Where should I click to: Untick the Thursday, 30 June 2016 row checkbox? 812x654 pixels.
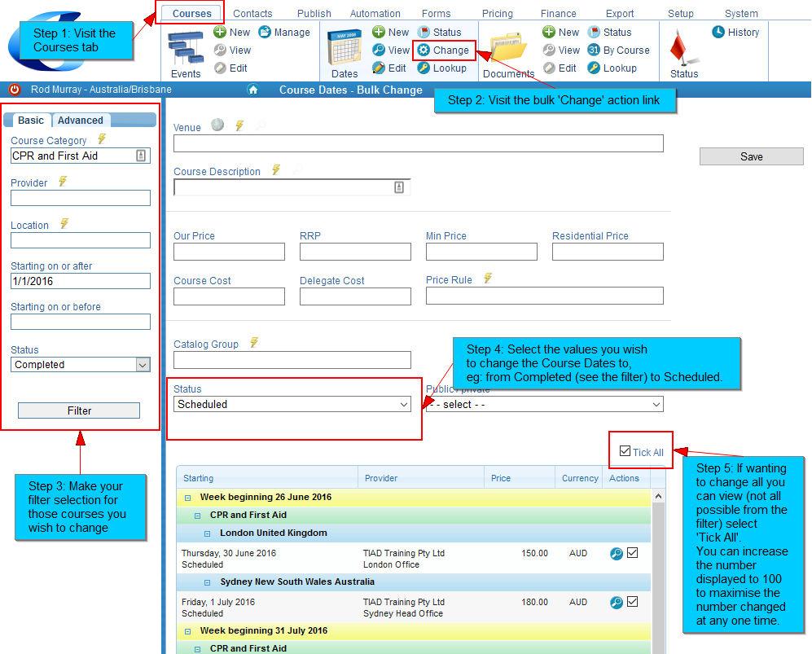click(x=632, y=552)
